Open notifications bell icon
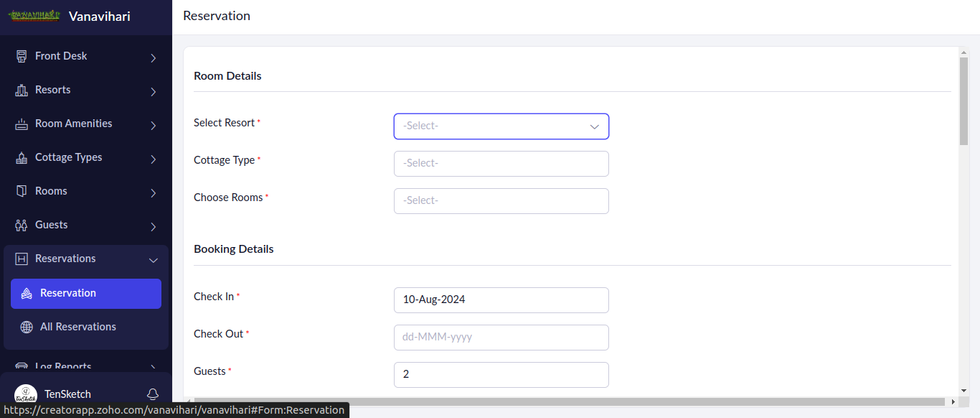 [x=153, y=394]
